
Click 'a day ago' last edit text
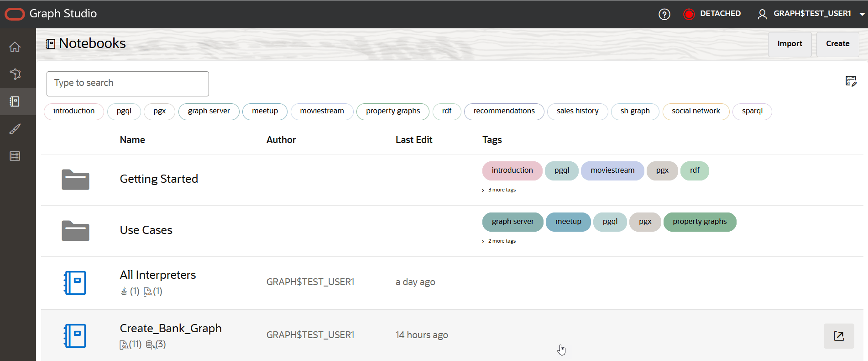pos(415,282)
